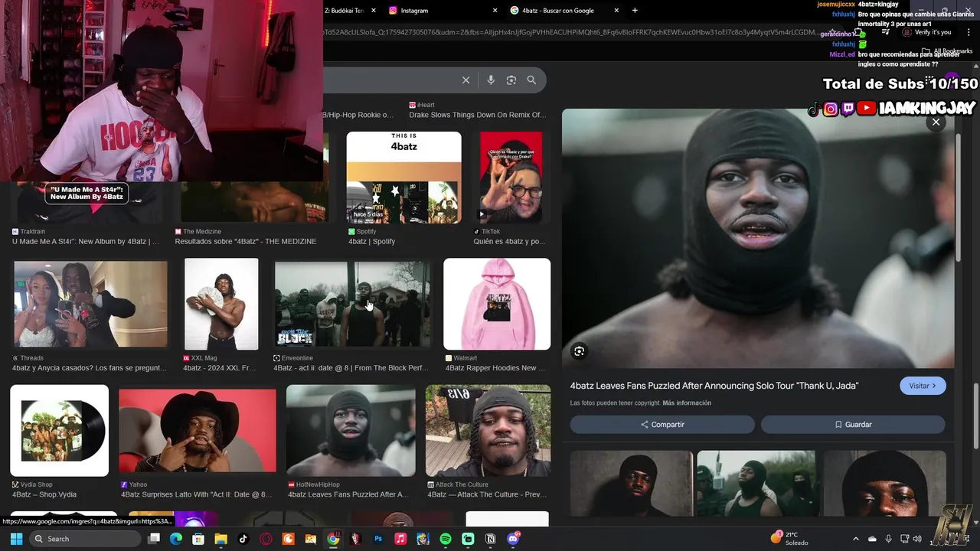Open TikTok 'Quién es 4batz' thumbnail
Viewport: 980px width, 551px height.
(511, 178)
